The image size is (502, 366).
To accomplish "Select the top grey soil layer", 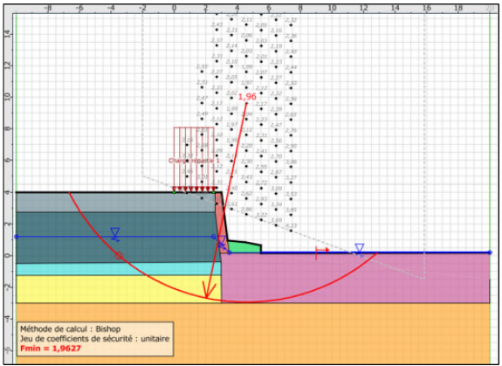I will [115, 202].
